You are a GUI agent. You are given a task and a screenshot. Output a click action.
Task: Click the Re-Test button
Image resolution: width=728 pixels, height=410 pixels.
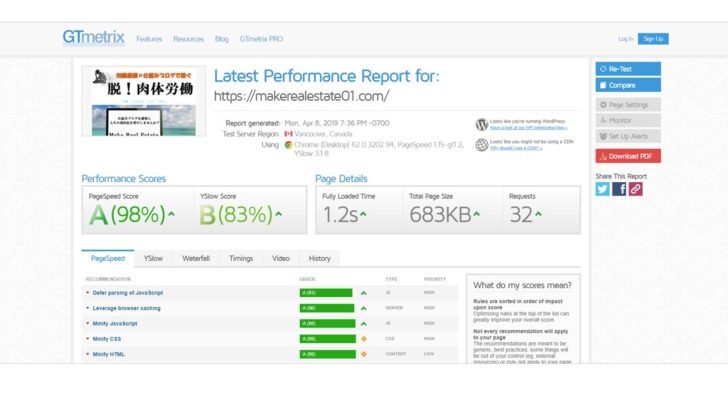[x=628, y=69]
